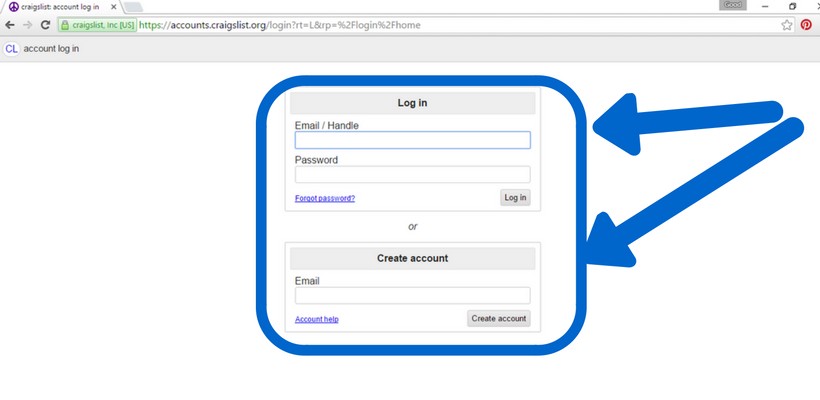Click the Create account section heading
The height and width of the screenshot is (400, 820).
click(x=413, y=258)
